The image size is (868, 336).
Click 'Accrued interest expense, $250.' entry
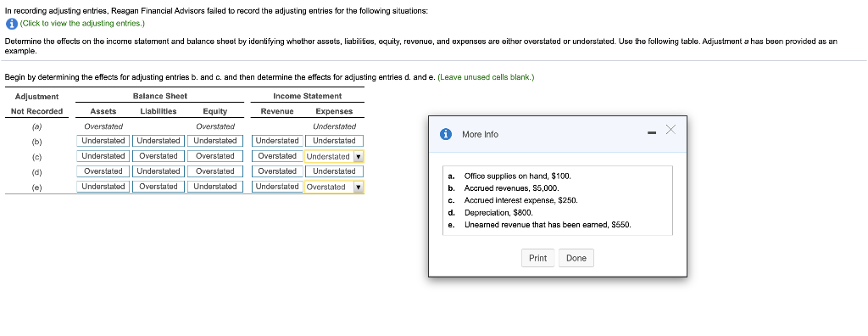[521, 200]
